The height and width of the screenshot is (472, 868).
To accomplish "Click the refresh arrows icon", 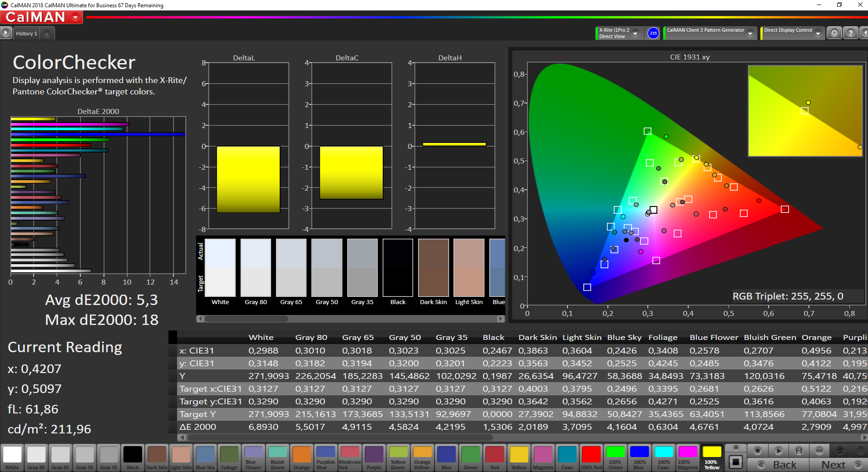I will tap(840, 451).
